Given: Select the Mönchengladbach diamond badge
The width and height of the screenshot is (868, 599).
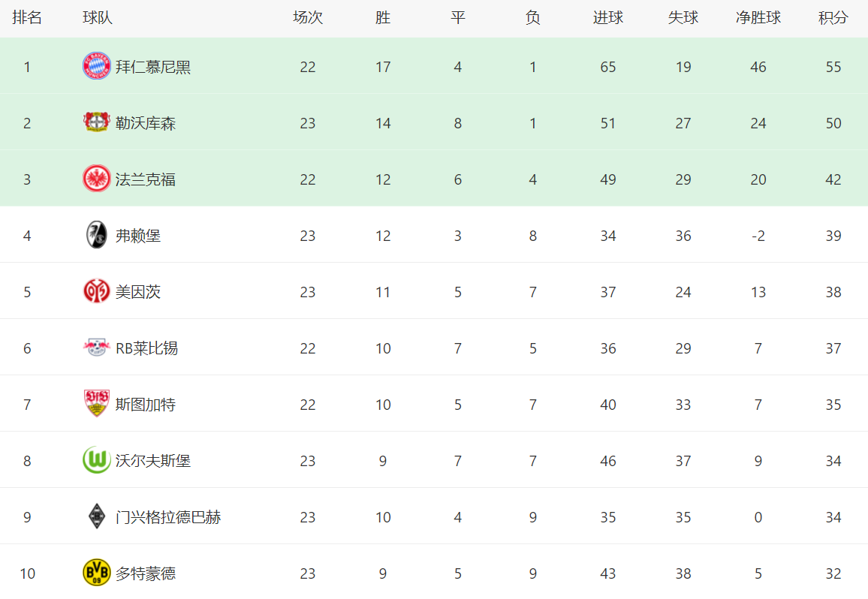Looking at the screenshot, I should click(96, 516).
